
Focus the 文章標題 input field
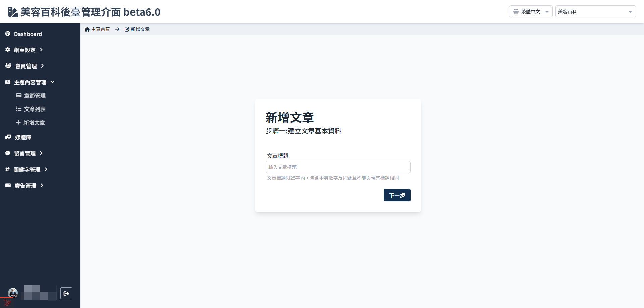click(338, 167)
